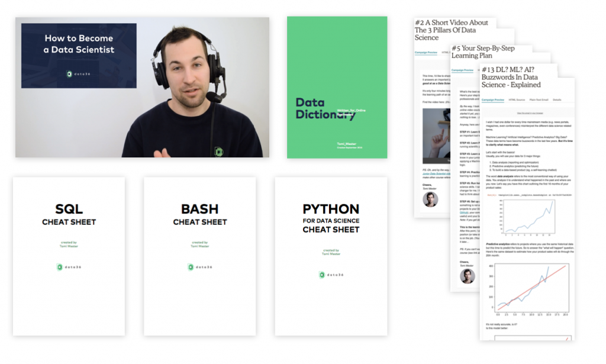This screenshot has height=364, width=606.
Task: Open the Python for Data Science Cheat Sheet cover
Action: point(331,256)
